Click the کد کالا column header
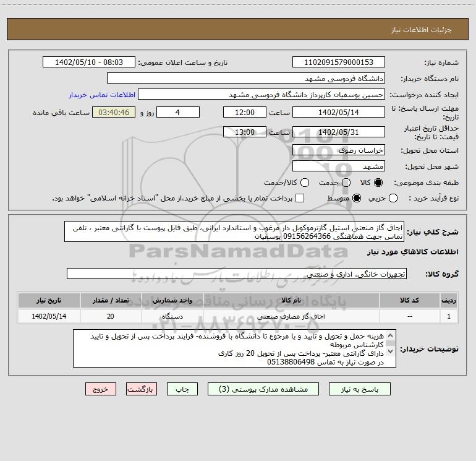 coord(409,300)
